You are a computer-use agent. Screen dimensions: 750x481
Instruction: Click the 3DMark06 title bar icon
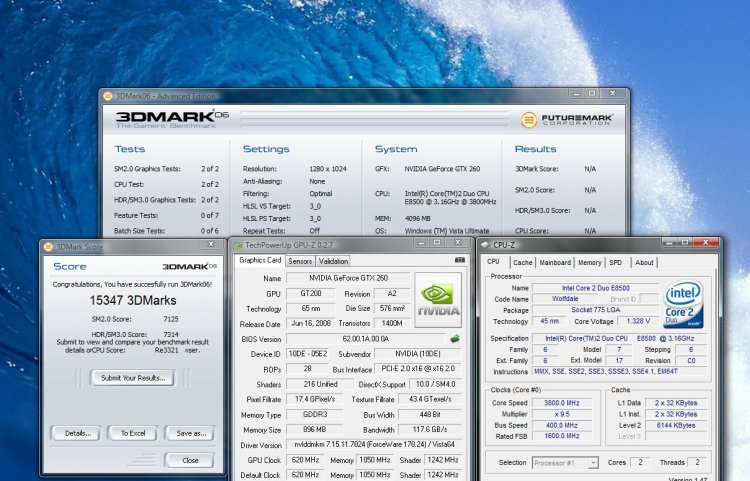(x=108, y=96)
